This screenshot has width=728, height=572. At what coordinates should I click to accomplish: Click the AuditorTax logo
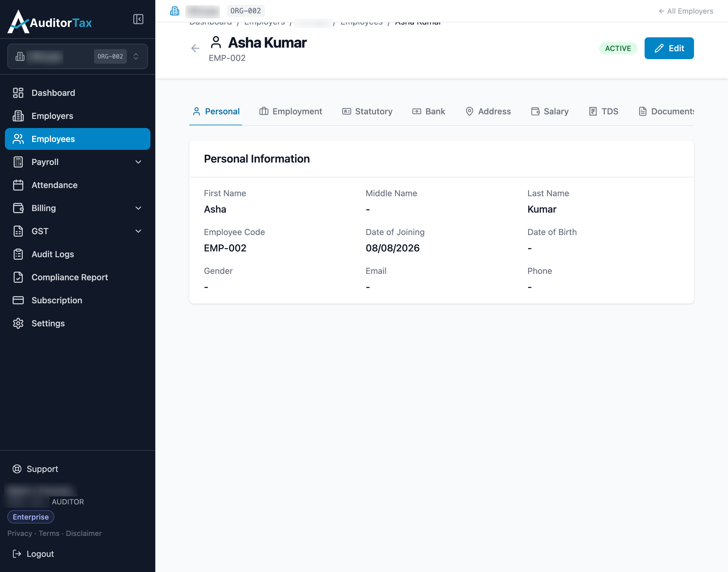(49, 22)
